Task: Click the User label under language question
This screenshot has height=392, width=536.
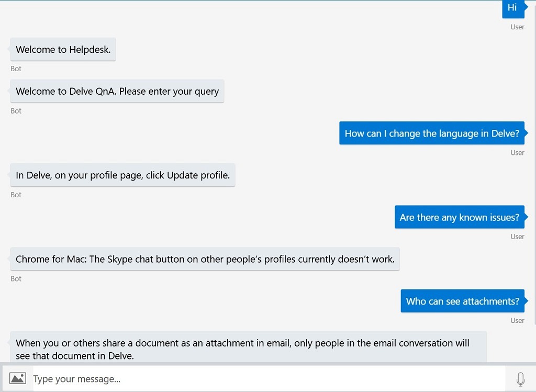Action: (517, 153)
